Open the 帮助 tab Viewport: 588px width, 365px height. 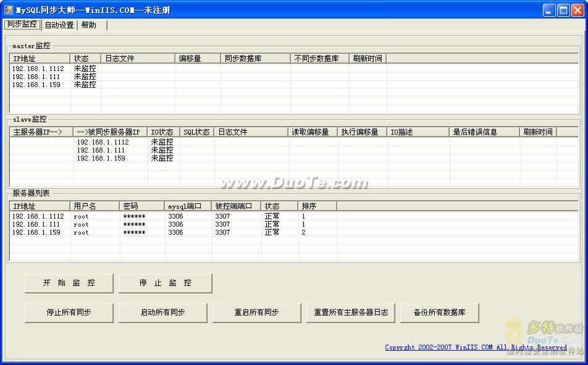click(89, 25)
